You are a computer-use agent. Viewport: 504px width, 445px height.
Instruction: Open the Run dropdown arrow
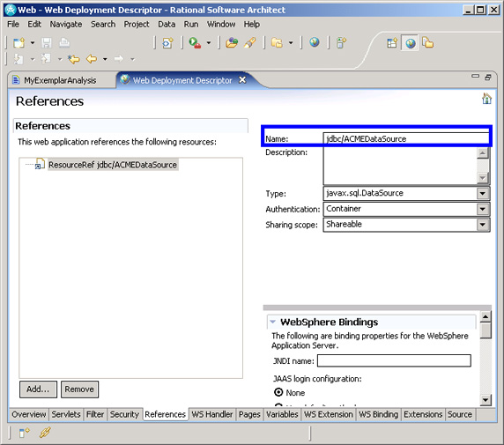pyautogui.click(x=209, y=43)
